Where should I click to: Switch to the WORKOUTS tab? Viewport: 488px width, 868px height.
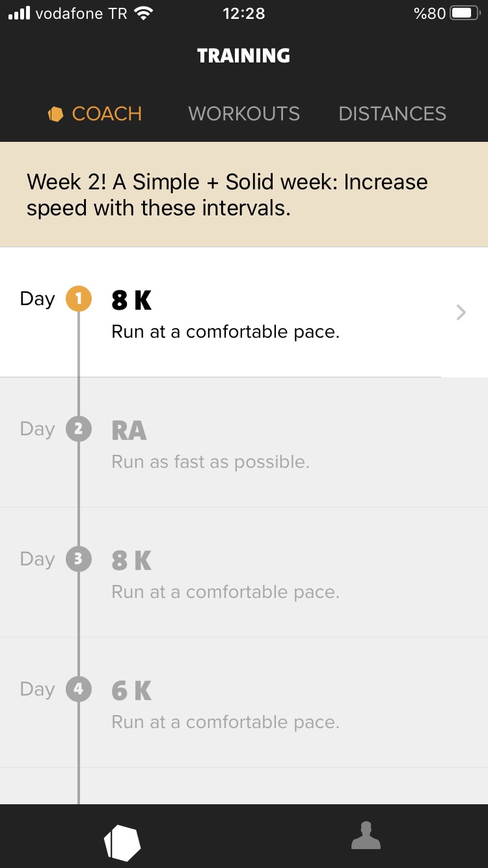coord(244,114)
